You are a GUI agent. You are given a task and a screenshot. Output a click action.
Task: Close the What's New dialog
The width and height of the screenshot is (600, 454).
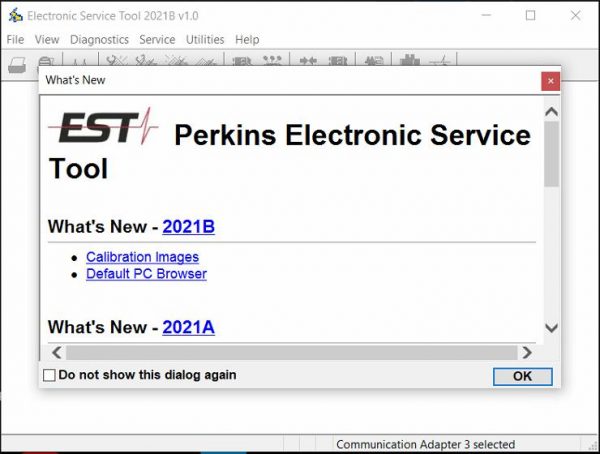point(550,80)
